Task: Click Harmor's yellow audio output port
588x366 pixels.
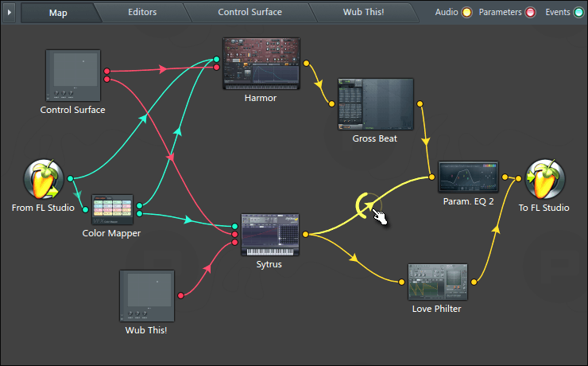Action: [x=307, y=64]
